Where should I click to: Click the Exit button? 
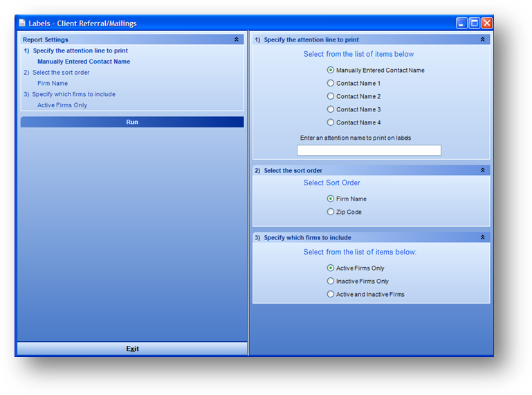(x=132, y=349)
